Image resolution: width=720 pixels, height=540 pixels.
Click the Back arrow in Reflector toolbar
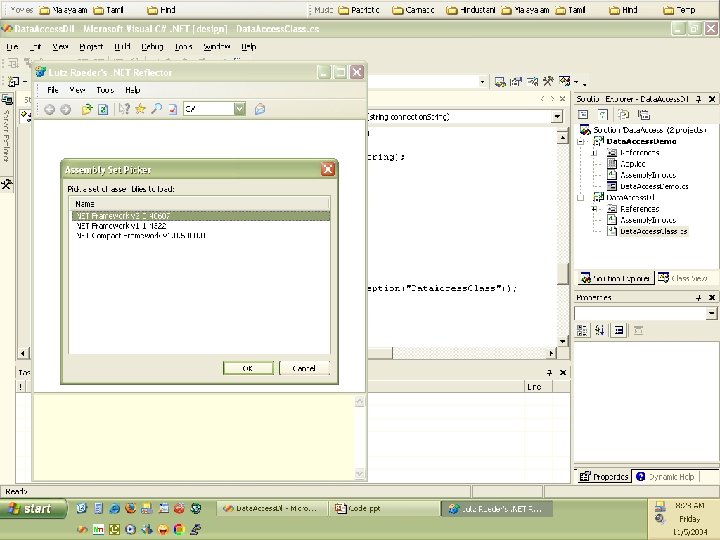pos(49,109)
